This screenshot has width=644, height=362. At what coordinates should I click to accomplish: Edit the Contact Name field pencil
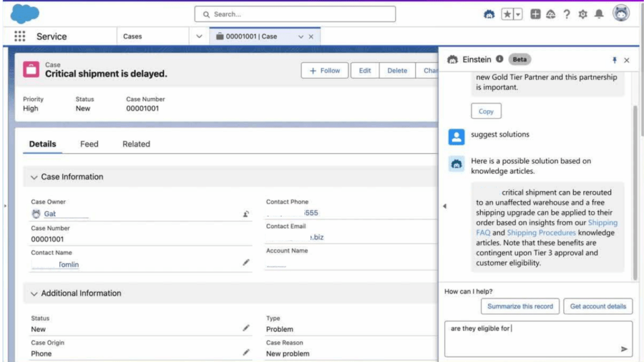tap(246, 262)
